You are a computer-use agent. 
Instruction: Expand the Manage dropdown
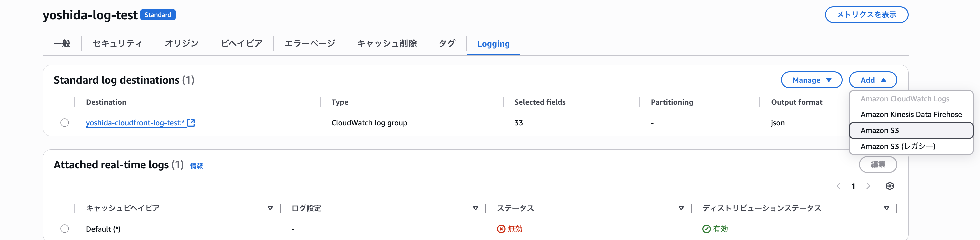(811, 80)
